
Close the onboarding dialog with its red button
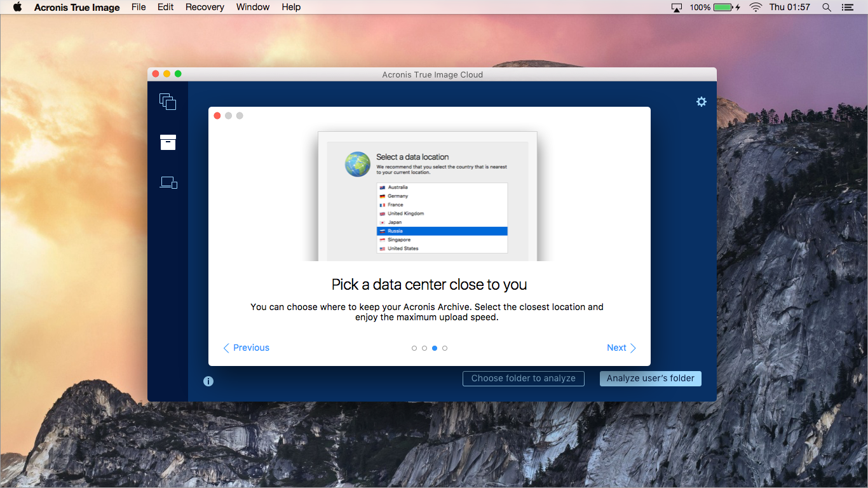(217, 116)
